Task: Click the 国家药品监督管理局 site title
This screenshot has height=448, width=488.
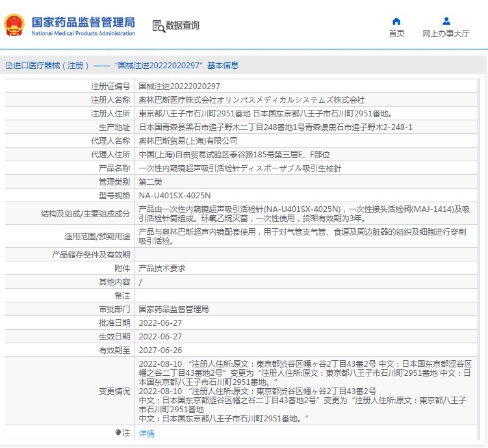Action: tap(83, 21)
